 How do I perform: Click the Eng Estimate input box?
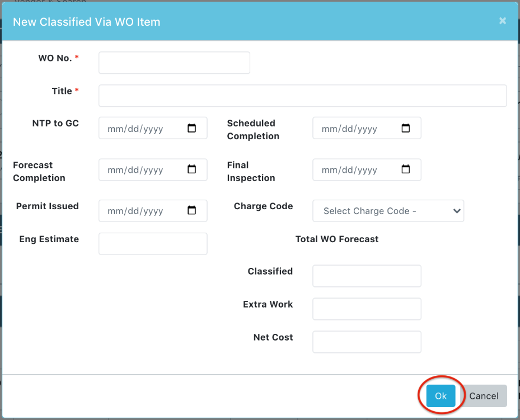click(x=153, y=244)
